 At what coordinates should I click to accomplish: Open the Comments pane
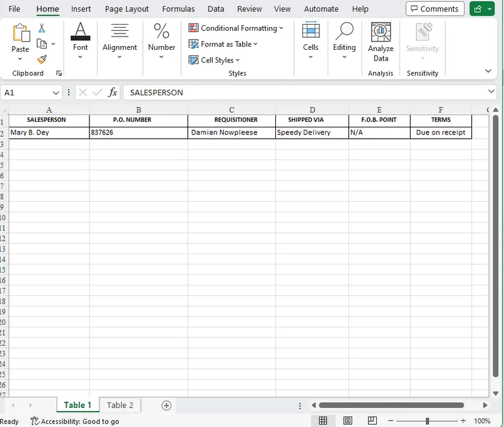pyautogui.click(x=435, y=9)
